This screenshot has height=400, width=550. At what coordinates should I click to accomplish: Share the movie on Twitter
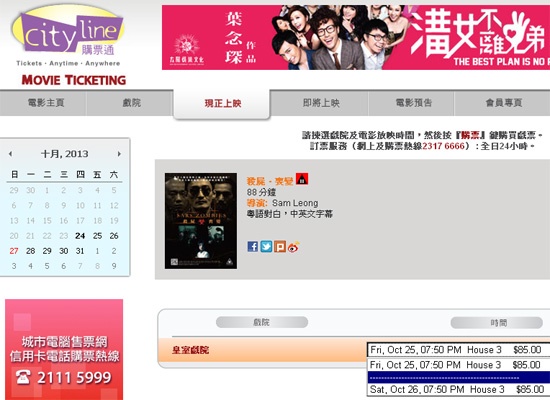(266, 246)
